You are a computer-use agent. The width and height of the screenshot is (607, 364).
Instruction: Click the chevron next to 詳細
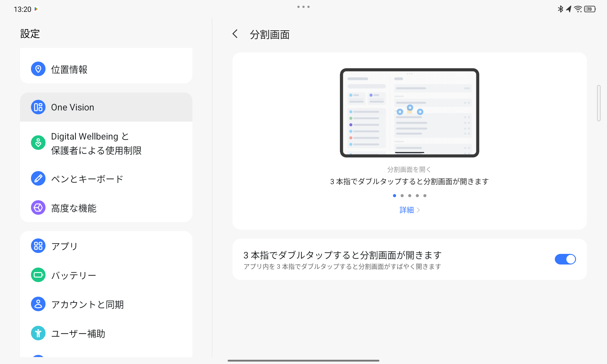[419, 210]
